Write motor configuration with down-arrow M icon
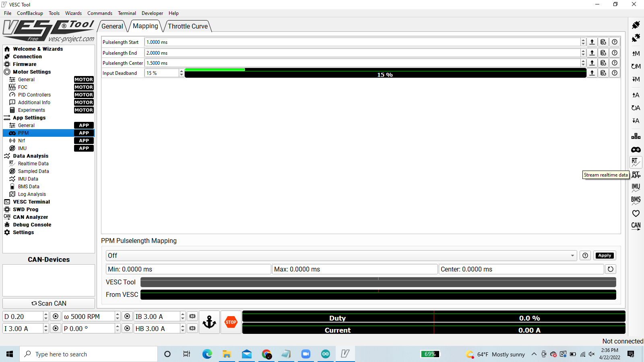Image resolution: width=644 pixels, height=362 pixels. [636, 79]
